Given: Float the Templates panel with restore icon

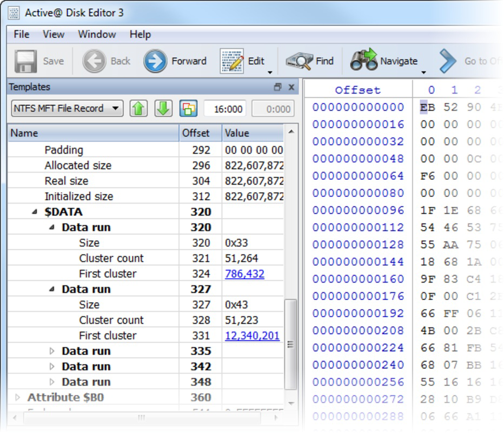Looking at the screenshot, I should pos(277,87).
